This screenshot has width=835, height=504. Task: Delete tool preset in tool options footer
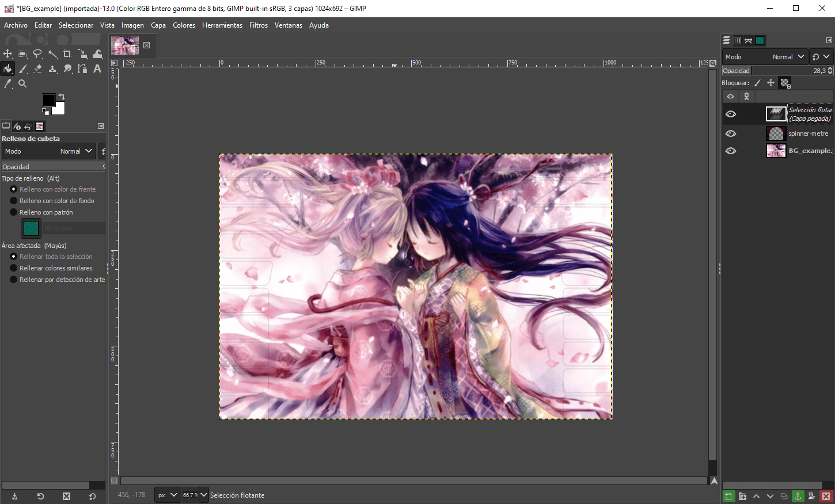click(x=66, y=496)
